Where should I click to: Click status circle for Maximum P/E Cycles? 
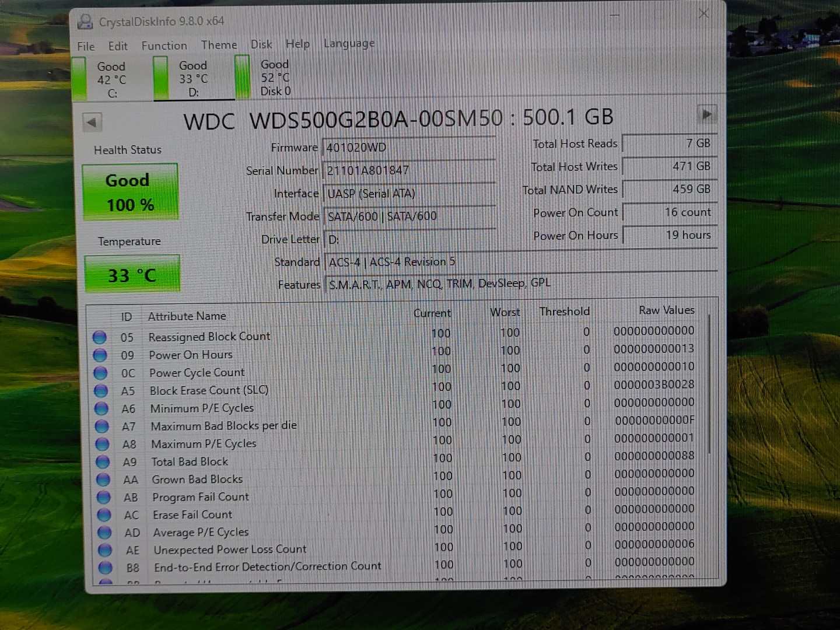102,444
